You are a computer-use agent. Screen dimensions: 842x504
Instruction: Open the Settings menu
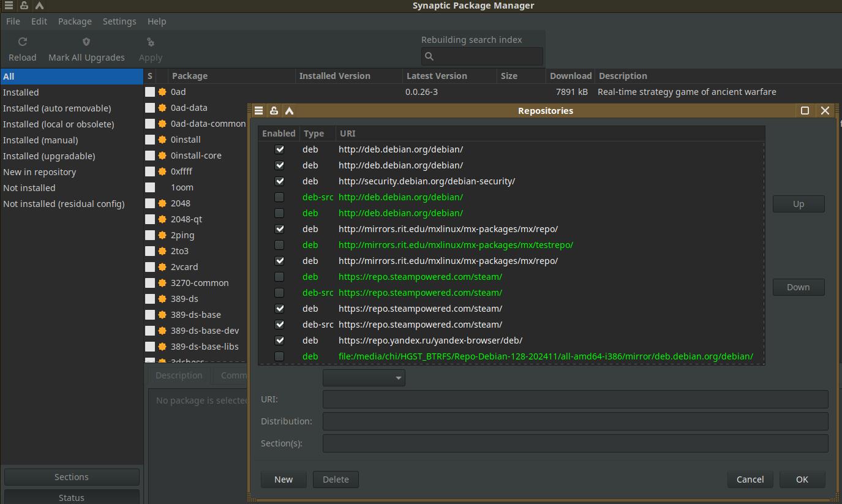click(119, 21)
